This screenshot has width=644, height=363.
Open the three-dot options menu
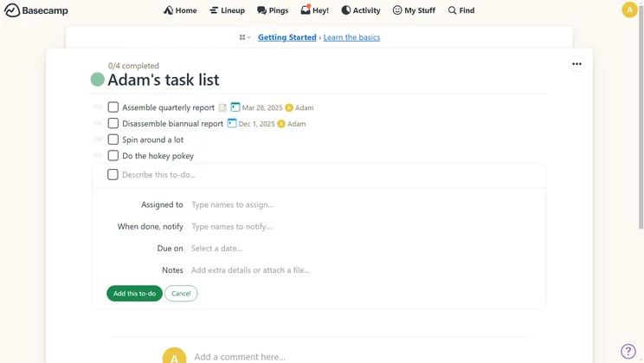pos(576,64)
